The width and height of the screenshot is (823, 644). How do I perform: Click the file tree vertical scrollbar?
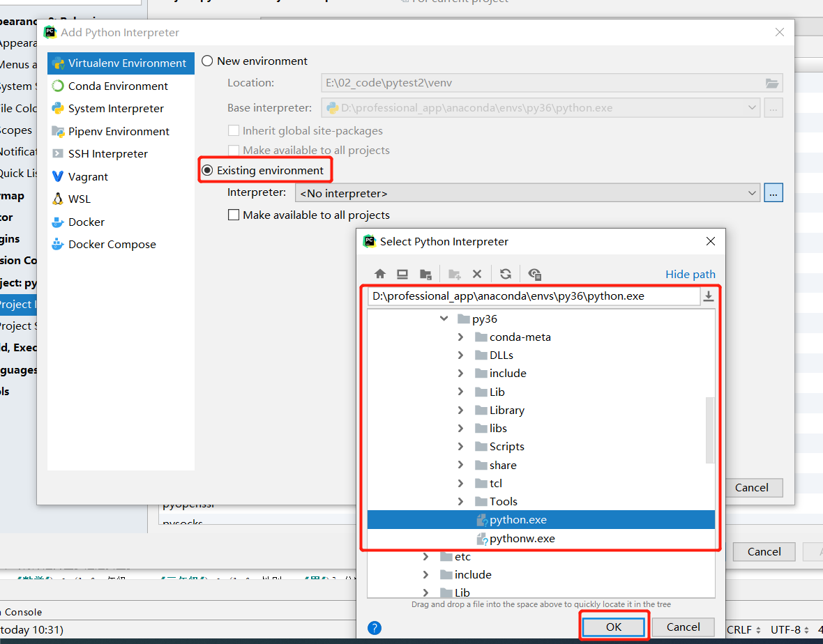pyautogui.click(x=709, y=430)
